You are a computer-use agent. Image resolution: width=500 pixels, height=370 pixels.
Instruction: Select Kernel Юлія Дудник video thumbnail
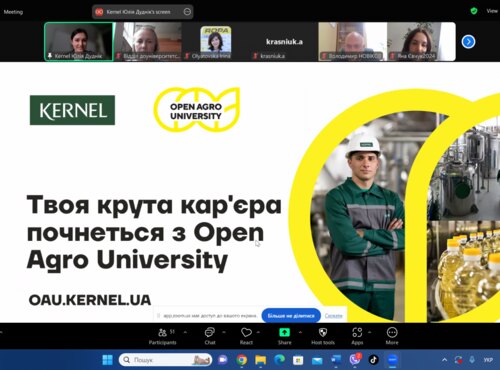click(79, 42)
